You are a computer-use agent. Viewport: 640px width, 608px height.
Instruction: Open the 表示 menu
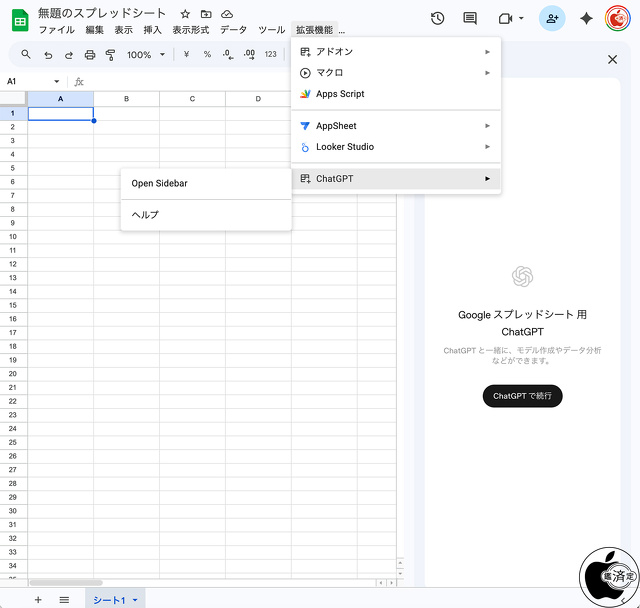[123, 30]
